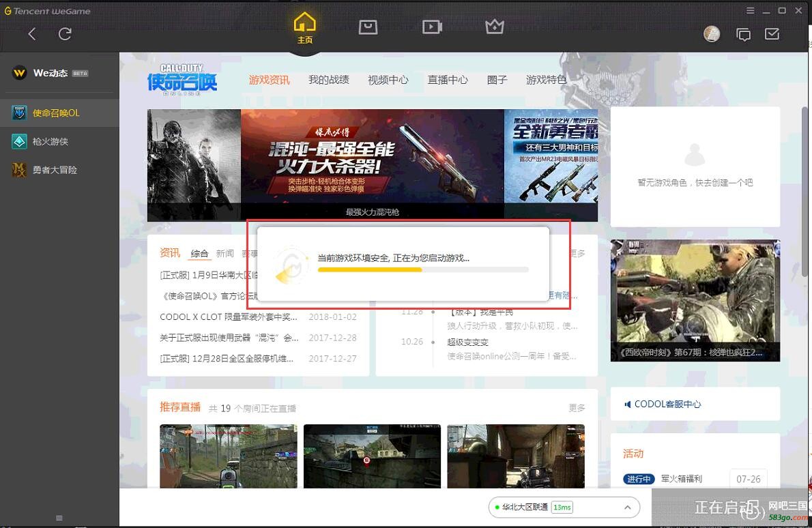Screen dimensions: 812x528
Task: Open the 混沌-最强全能 banner
Action: pos(373,165)
